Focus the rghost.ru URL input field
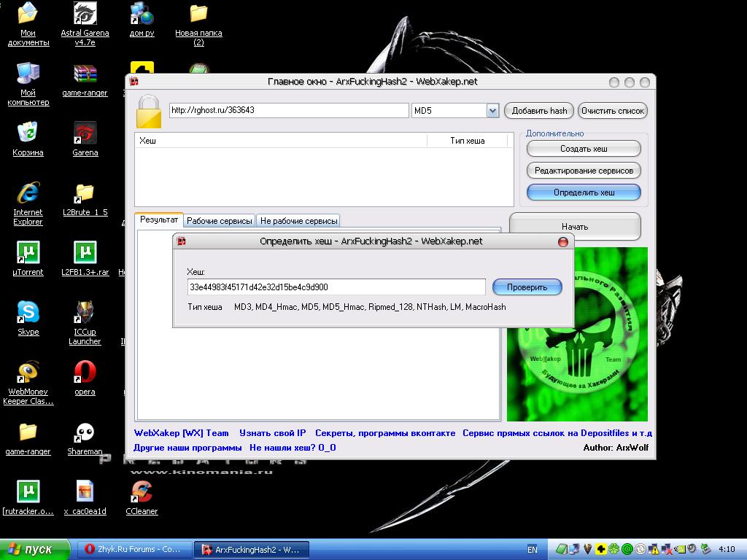Viewport: 747px width, 560px height. (x=289, y=111)
